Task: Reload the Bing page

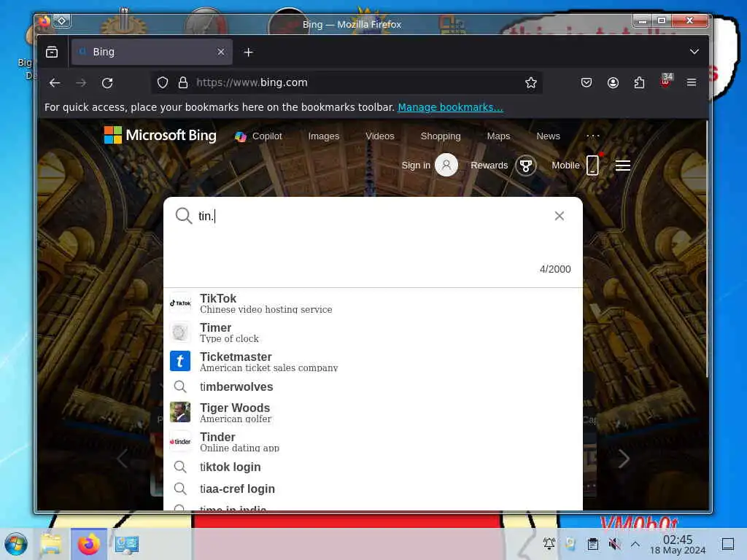Action: 107,83
